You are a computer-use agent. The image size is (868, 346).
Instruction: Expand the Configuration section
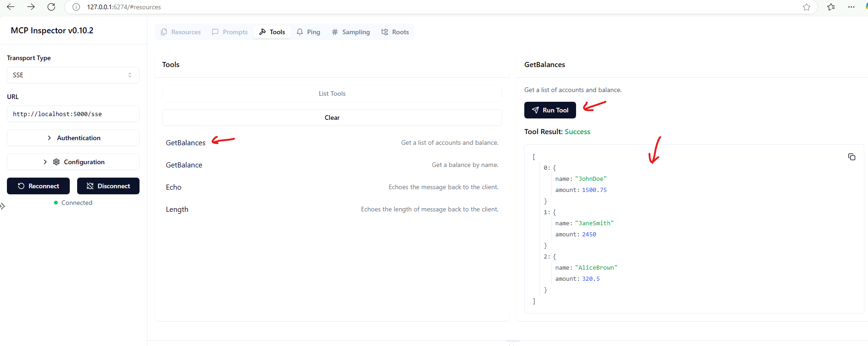click(x=73, y=162)
